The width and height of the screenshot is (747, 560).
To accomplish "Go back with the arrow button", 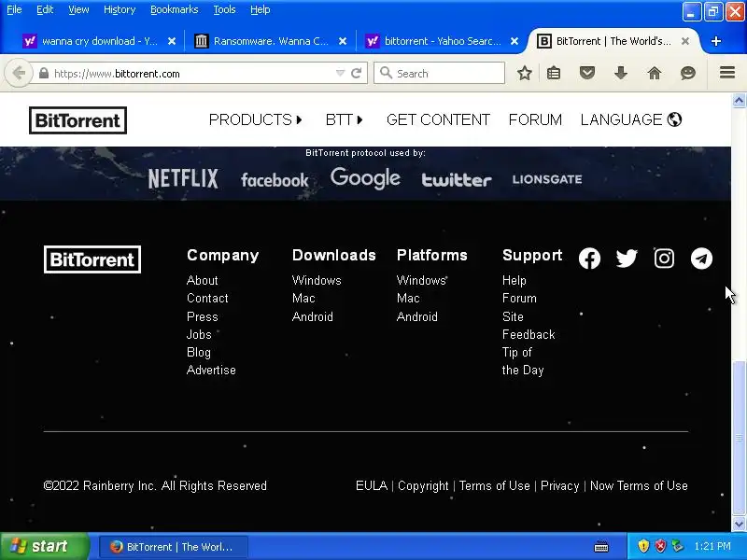I will coord(19,74).
